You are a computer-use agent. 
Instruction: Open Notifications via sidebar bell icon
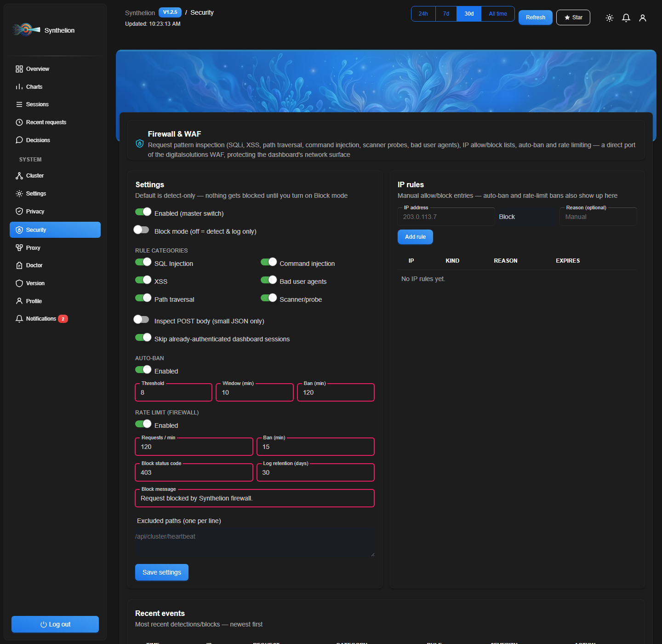point(19,319)
